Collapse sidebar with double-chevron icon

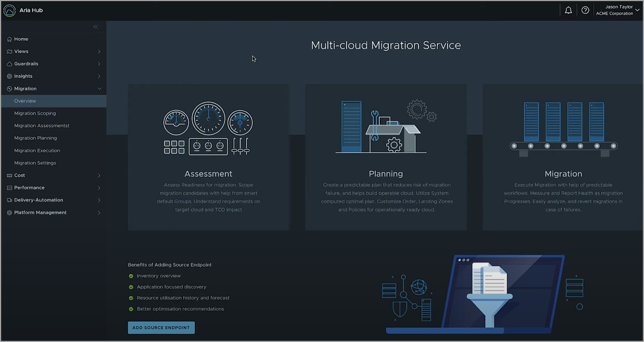96,27
